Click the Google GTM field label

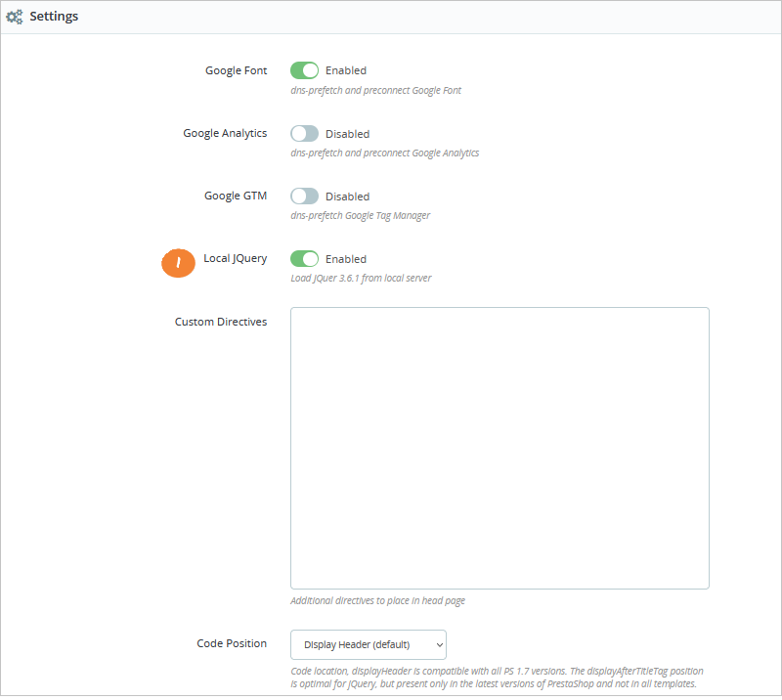click(236, 196)
